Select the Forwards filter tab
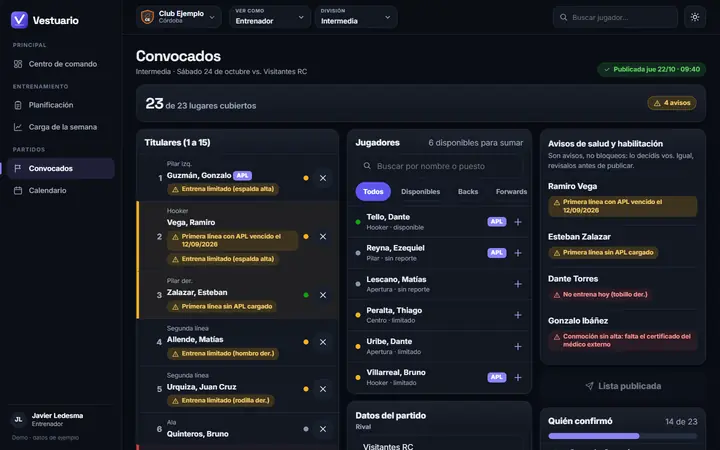Viewport: 720px width, 450px height. tap(511, 191)
